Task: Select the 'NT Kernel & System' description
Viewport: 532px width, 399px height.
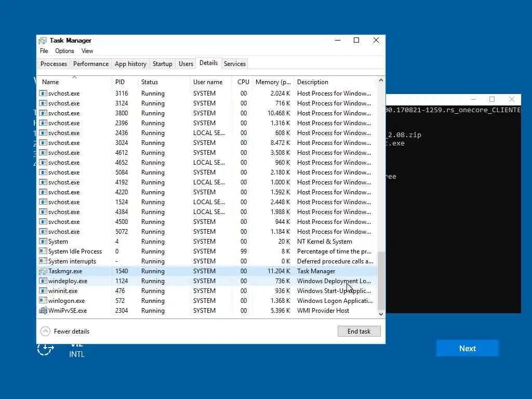Action: coord(324,242)
